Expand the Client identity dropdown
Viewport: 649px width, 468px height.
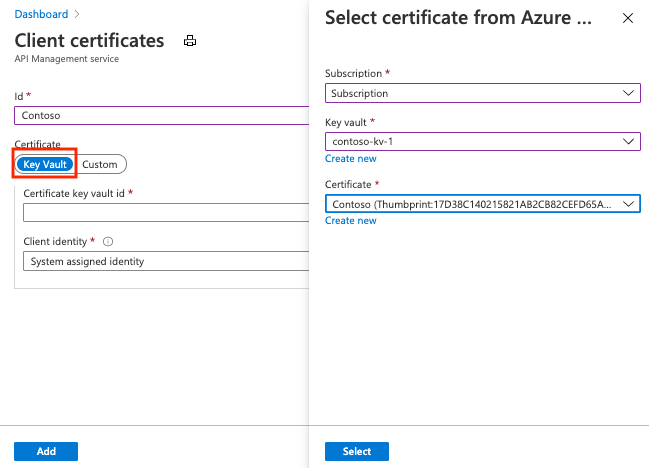pyautogui.click(x=165, y=261)
